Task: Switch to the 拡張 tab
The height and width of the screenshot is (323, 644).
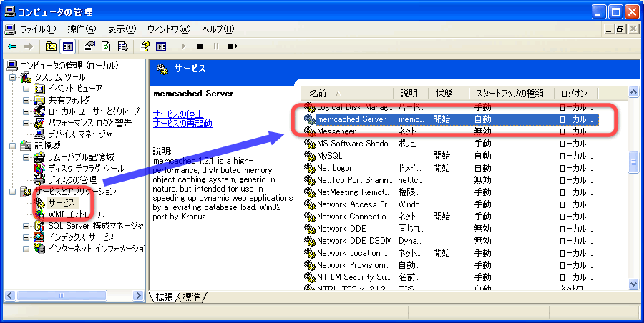Action: point(164,297)
